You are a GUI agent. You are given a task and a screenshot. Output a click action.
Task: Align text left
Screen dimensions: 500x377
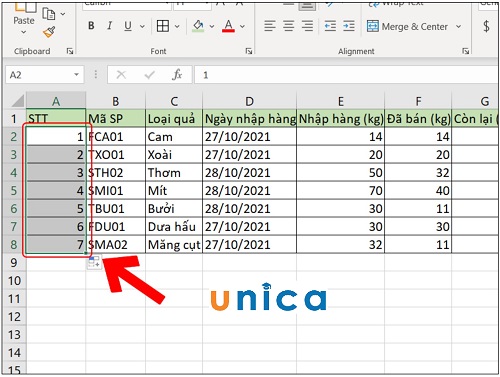pyautogui.click(x=270, y=26)
